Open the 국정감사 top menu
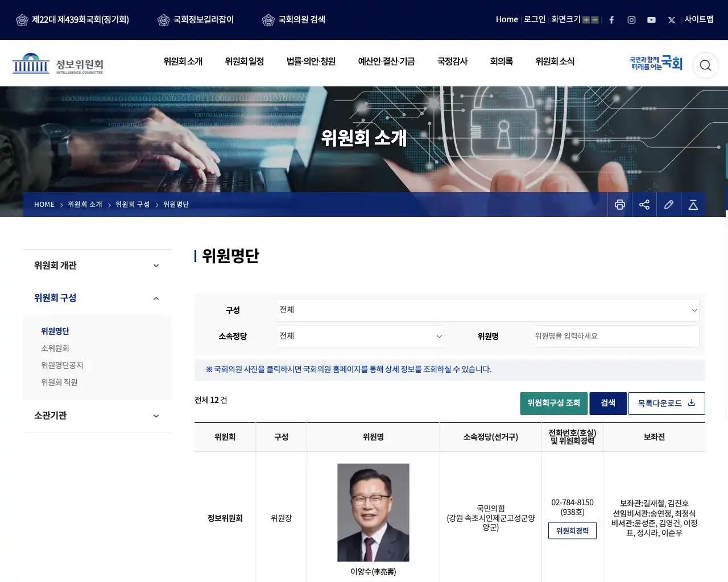 452,61
